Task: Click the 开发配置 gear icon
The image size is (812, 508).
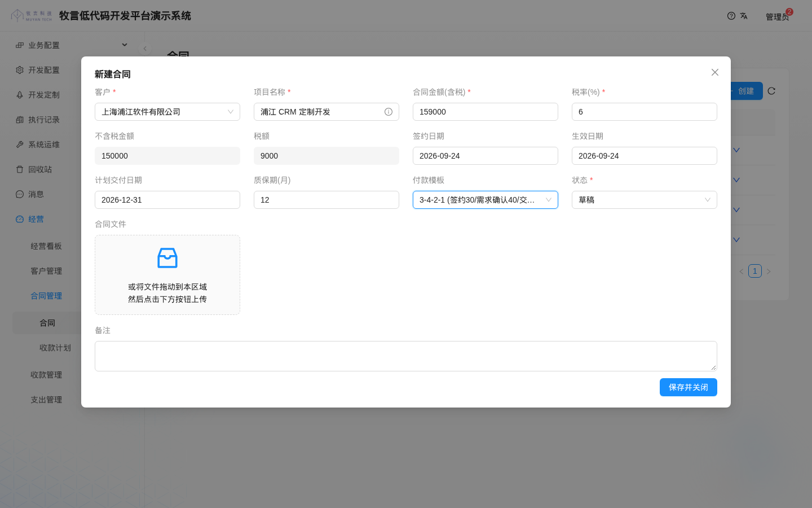Action: pos(20,70)
